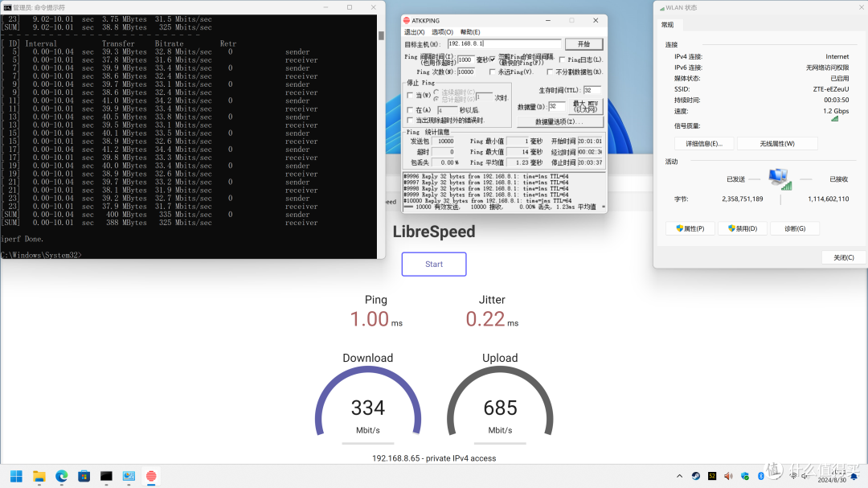
Task: Click the #10000 Reply log line
Action: pos(486,200)
